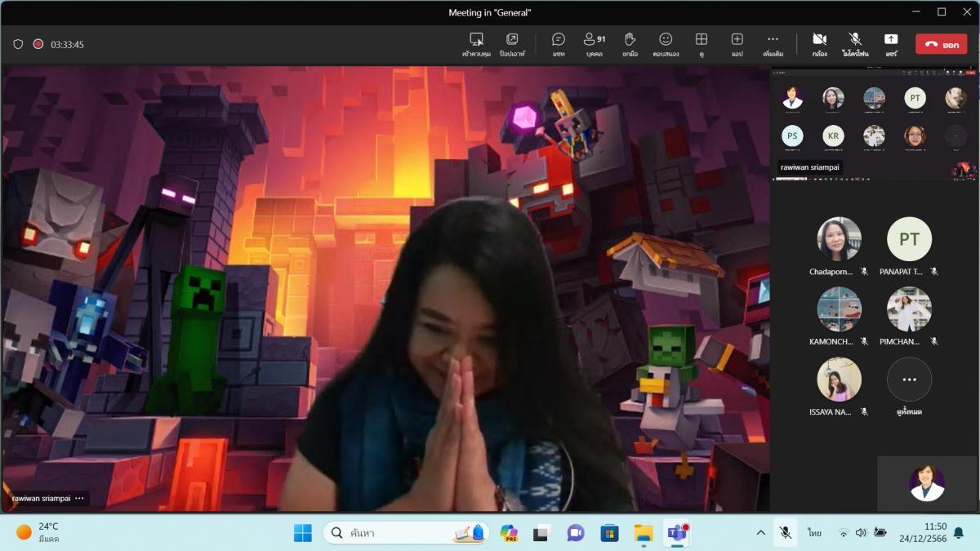This screenshot has width=980, height=551.
Task: Open Copilot preview from the taskbar
Action: (x=510, y=533)
